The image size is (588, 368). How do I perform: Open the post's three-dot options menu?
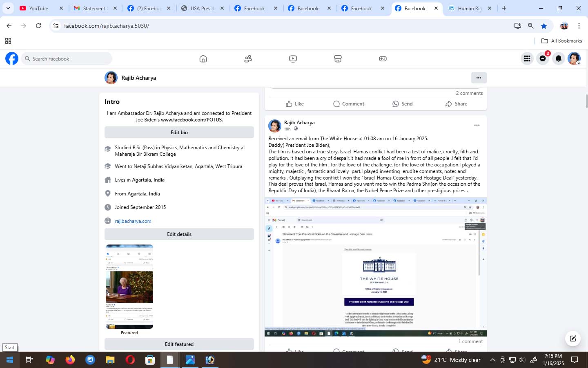(x=477, y=125)
